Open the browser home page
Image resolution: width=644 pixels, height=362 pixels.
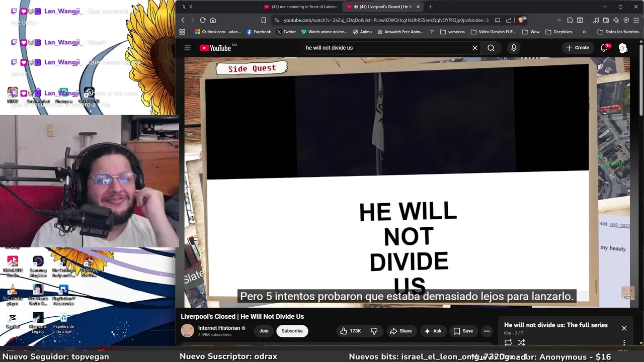(213, 20)
